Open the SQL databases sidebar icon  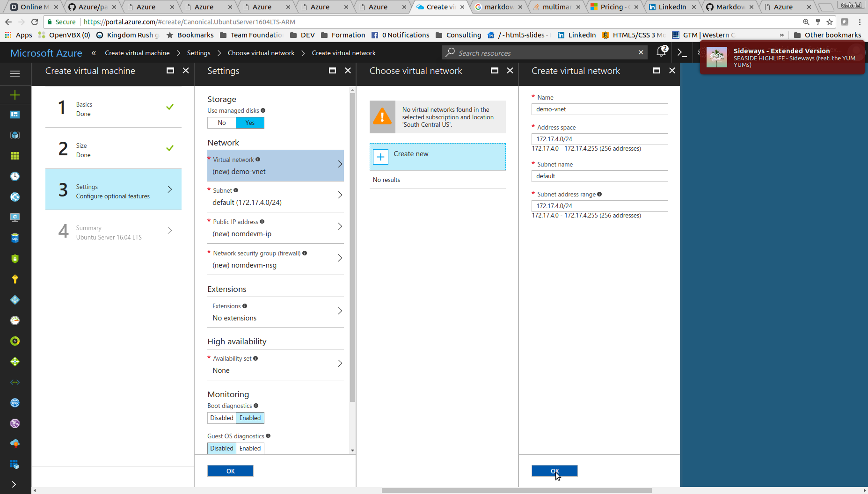(15, 238)
